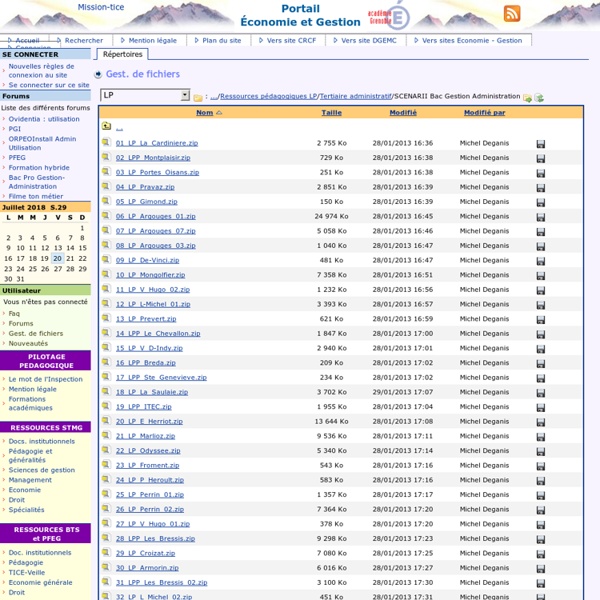
Task: Sort by Nom column header
Action: click(204, 112)
